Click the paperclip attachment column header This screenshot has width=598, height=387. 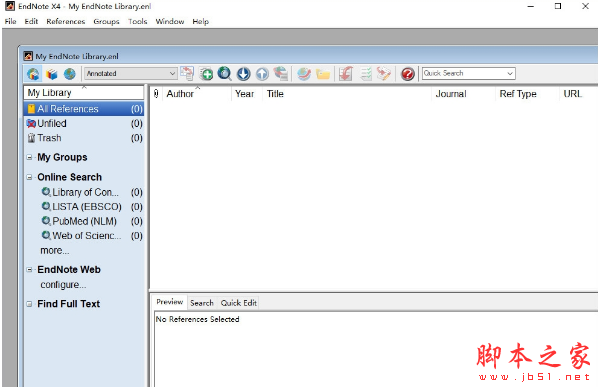pos(156,94)
